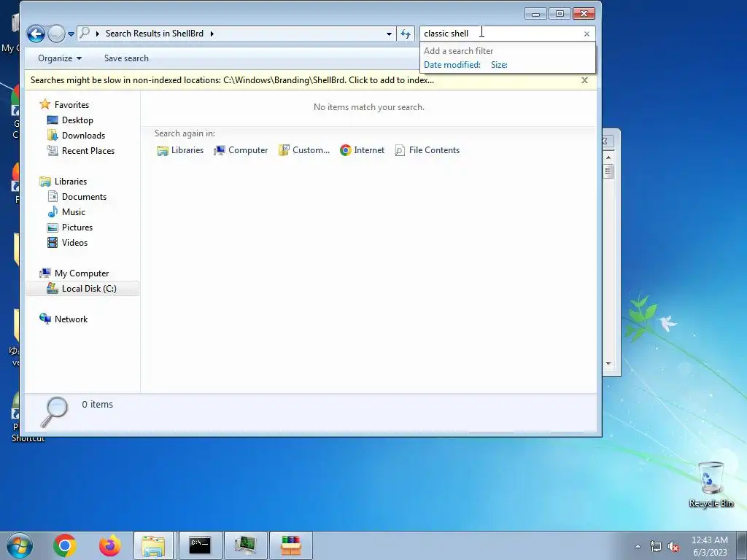This screenshot has width=747, height=560.
Task: Select Network in navigation pane
Action: tap(71, 319)
